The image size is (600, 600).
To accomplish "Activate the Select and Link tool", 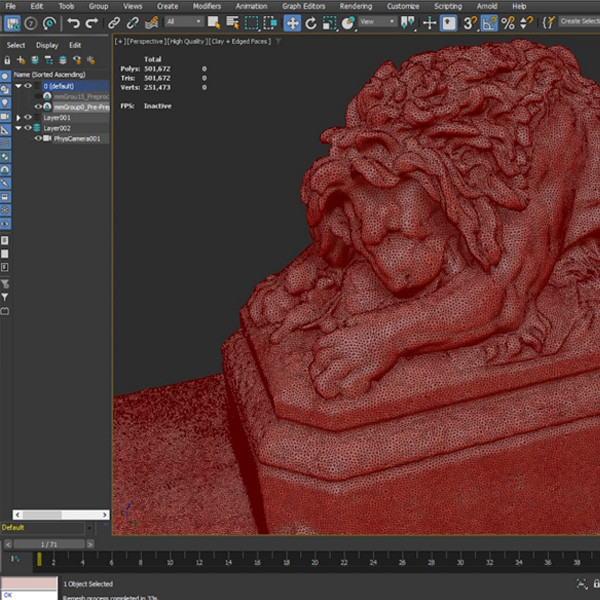I will tap(114, 23).
